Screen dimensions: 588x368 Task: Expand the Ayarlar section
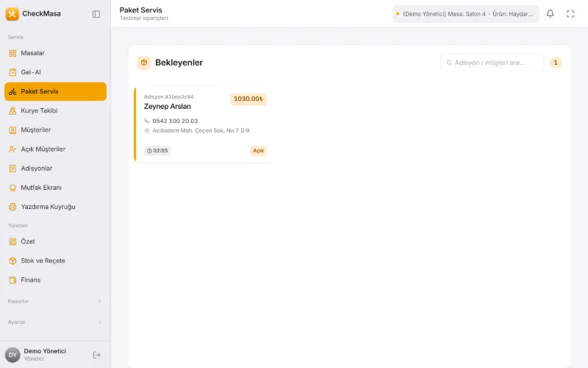54,322
